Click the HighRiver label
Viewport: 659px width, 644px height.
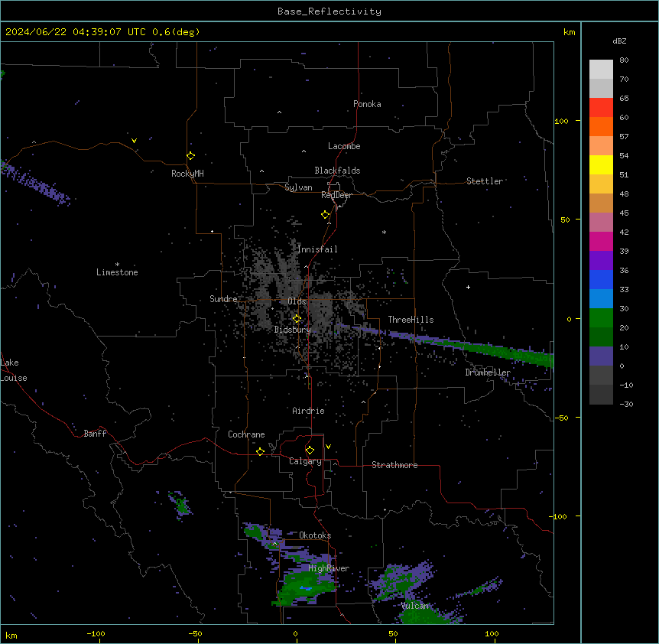pos(329,568)
